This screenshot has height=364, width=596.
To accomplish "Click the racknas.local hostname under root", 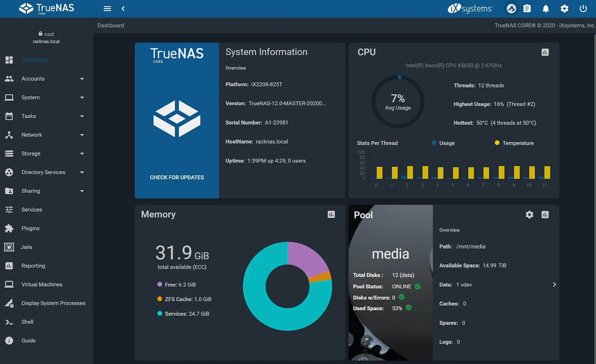I will click(46, 42).
